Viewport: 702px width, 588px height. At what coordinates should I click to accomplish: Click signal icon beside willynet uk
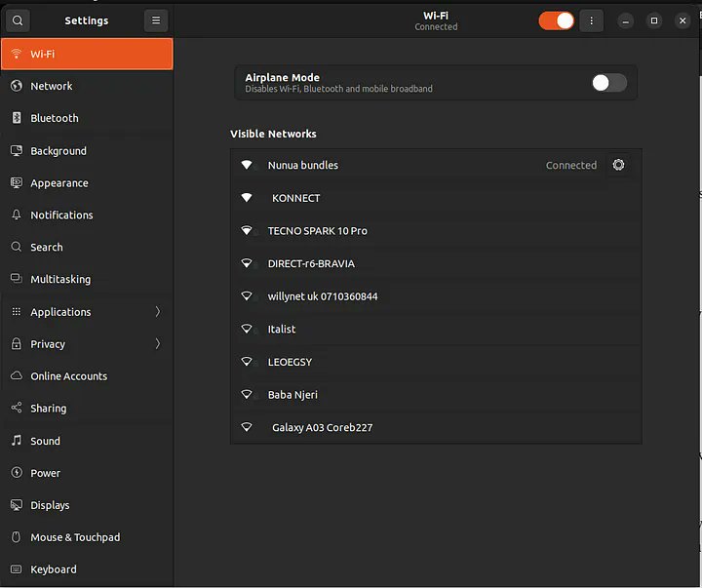coord(247,296)
